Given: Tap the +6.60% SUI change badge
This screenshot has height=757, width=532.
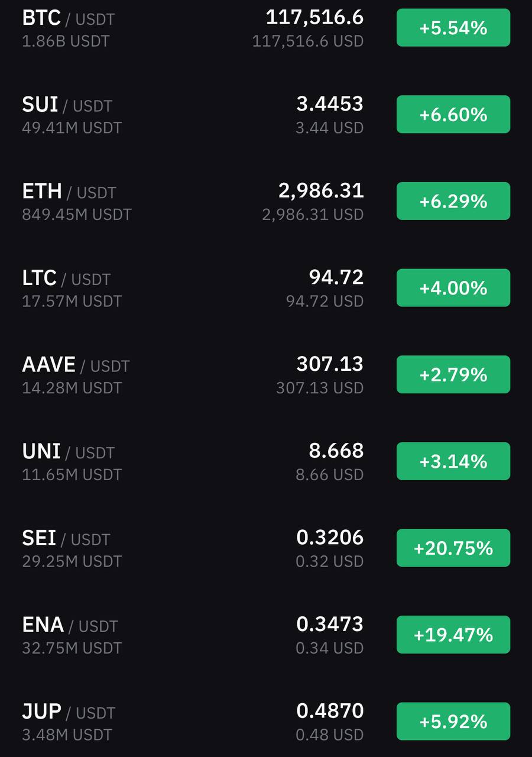Looking at the screenshot, I should (453, 114).
